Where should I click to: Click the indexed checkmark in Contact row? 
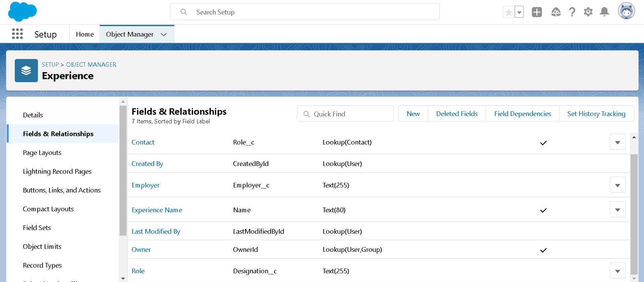543,143
